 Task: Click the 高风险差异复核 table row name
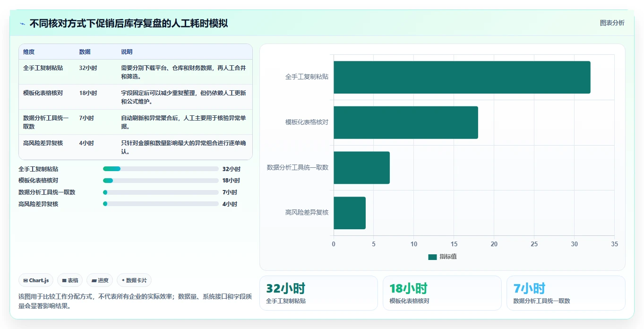(x=43, y=143)
